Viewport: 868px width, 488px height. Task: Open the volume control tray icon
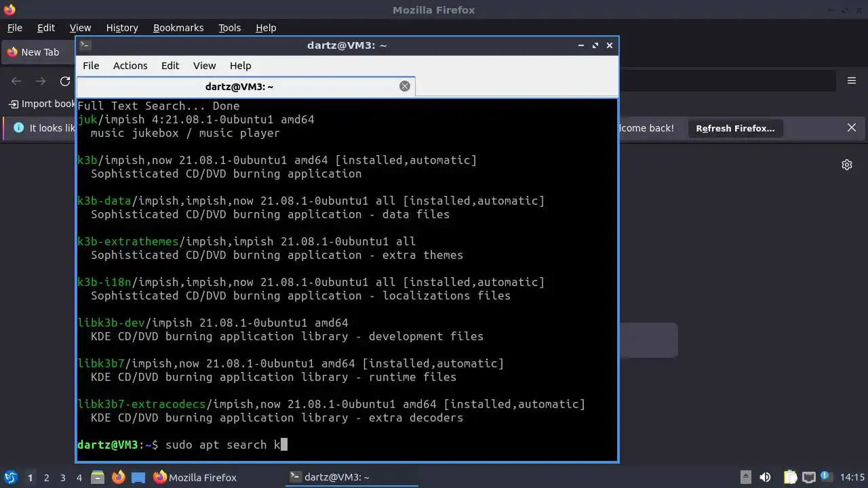tap(766, 477)
